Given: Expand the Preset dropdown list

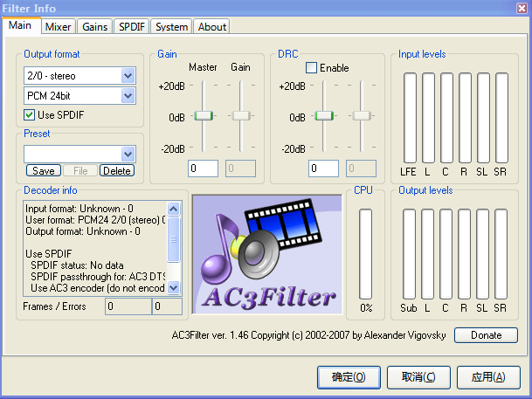Looking at the screenshot, I should (128, 155).
